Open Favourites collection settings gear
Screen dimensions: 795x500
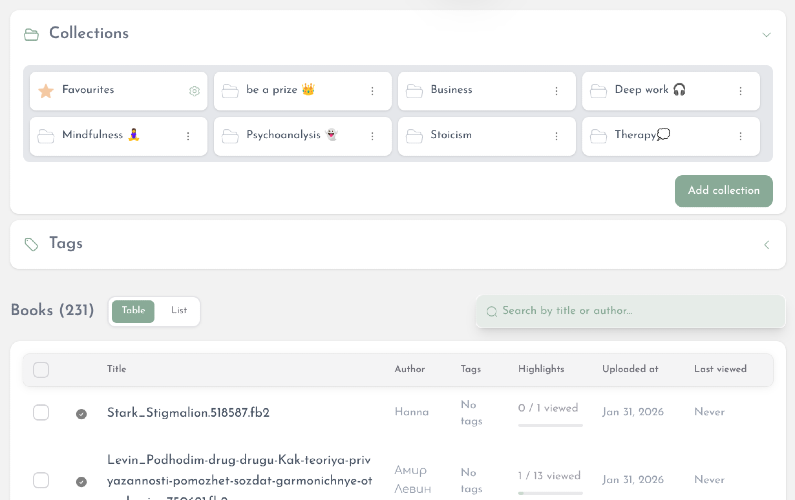194,91
